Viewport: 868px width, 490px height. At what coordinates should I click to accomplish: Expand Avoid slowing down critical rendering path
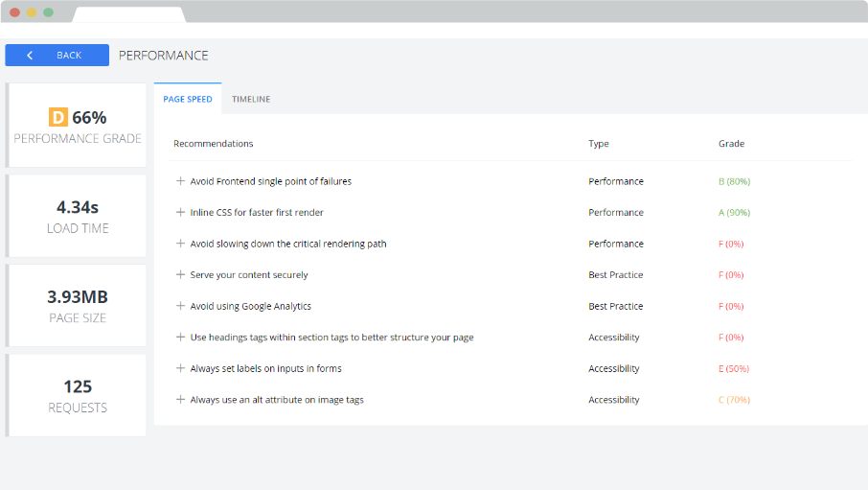[180, 244]
